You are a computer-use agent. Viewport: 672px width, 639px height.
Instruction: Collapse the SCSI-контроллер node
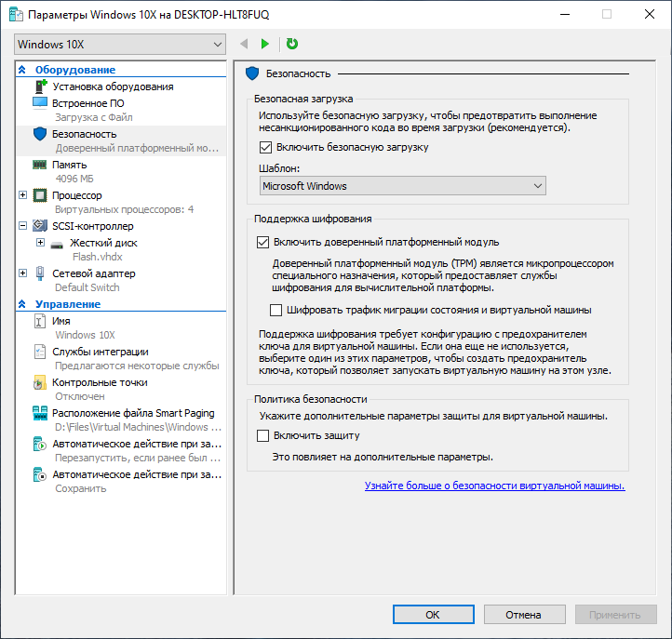[x=23, y=225]
